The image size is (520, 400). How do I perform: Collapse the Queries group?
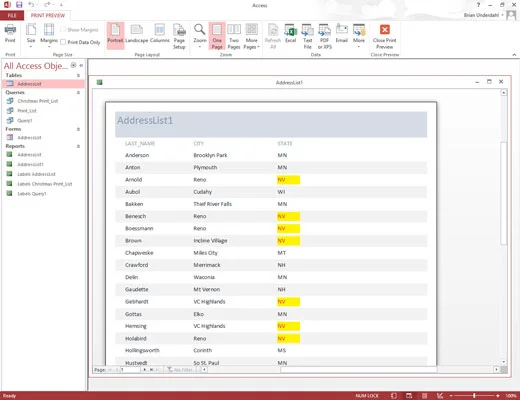[79, 92]
